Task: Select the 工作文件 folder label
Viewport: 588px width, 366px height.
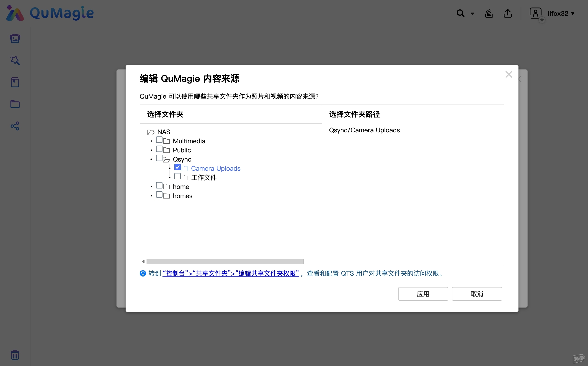Action: [x=204, y=178]
